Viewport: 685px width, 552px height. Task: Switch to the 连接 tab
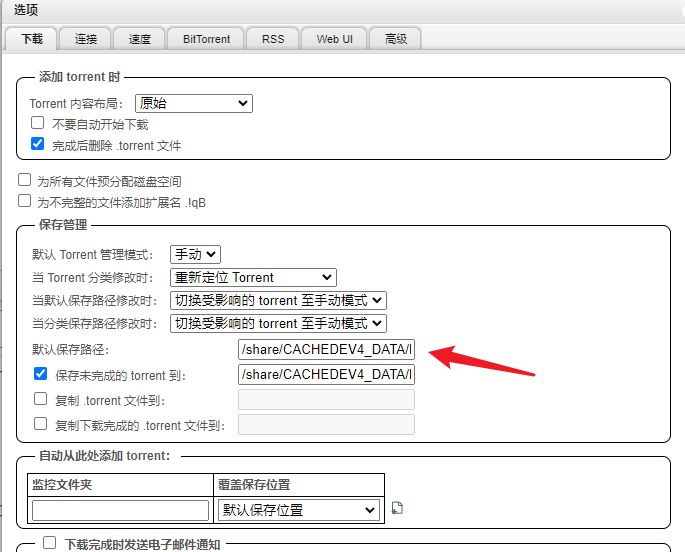click(x=85, y=39)
